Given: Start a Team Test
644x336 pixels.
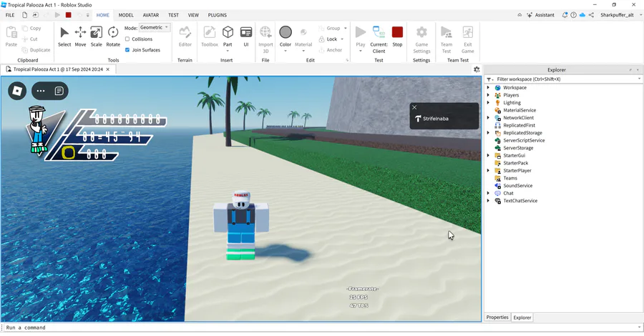Looking at the screenshot, I should coord(447,39).
